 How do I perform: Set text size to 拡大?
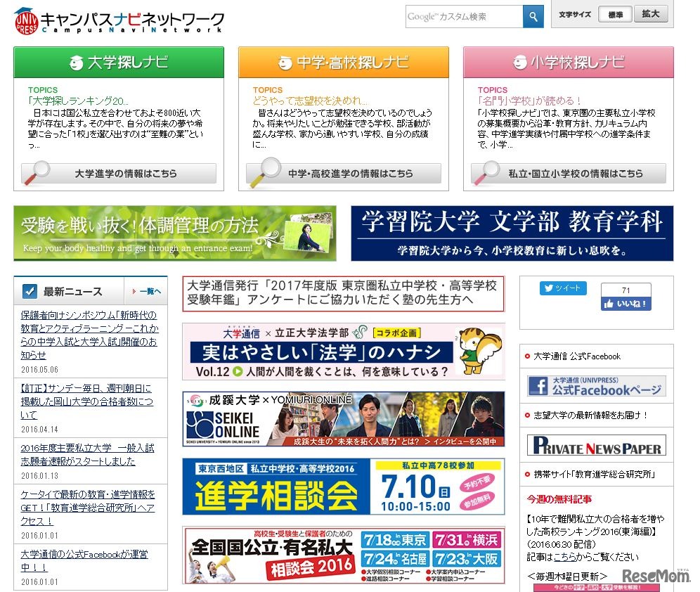click(650, 14)
